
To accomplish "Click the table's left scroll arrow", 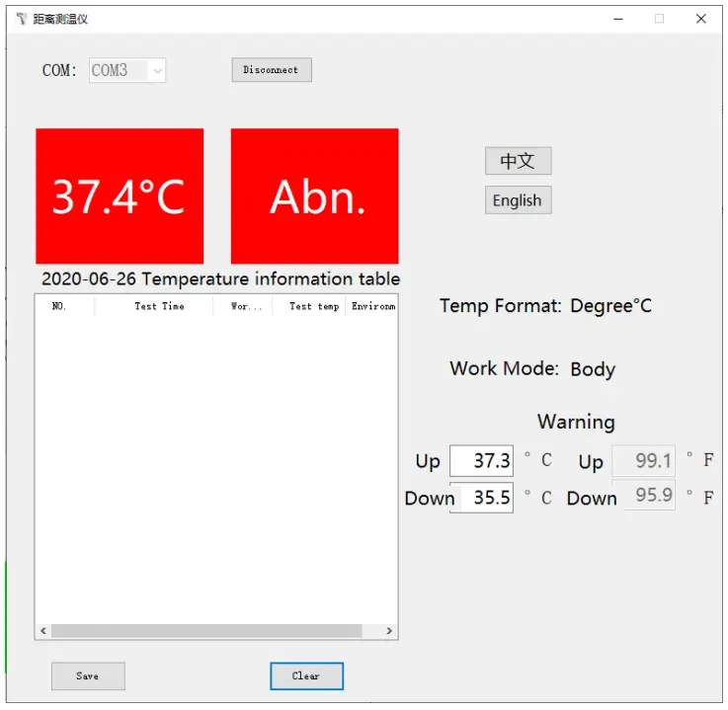I will [42, 631].
